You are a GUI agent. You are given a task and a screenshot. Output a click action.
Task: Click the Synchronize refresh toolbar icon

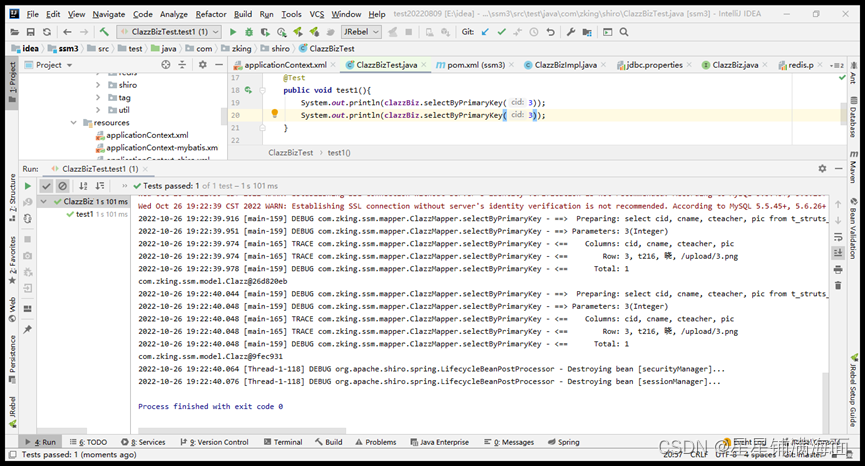(x=47, y=32)
